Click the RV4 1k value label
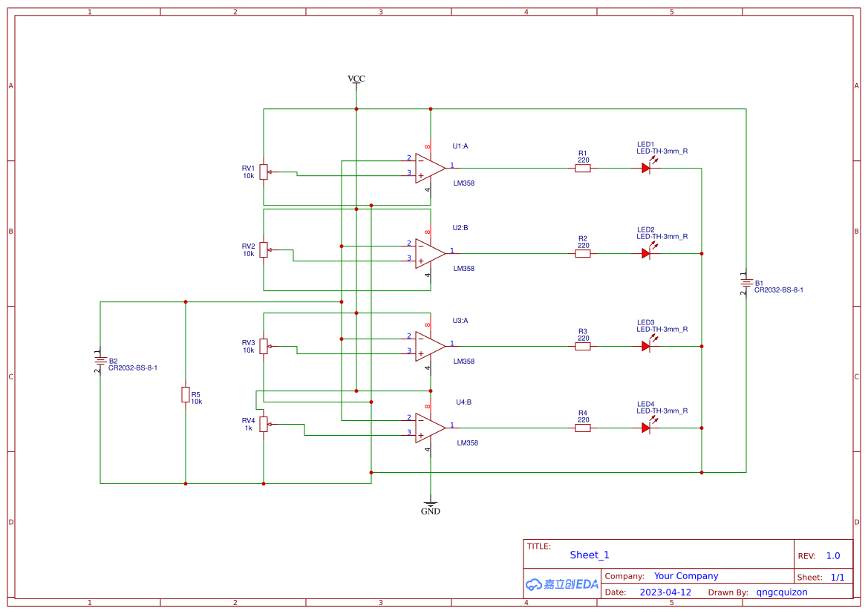 (x=249, y=428)
